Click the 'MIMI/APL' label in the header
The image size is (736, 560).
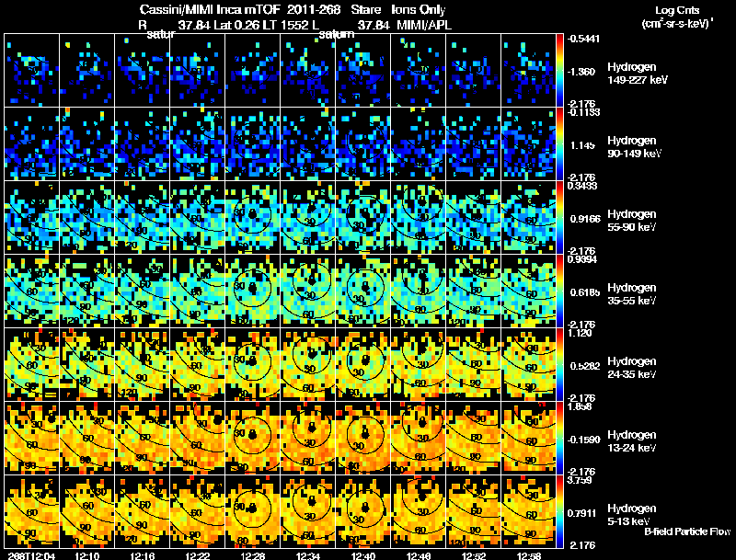424,25
